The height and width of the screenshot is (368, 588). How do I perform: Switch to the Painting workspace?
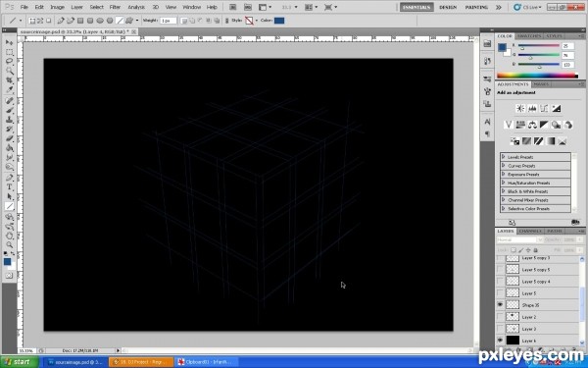(476, 7)
